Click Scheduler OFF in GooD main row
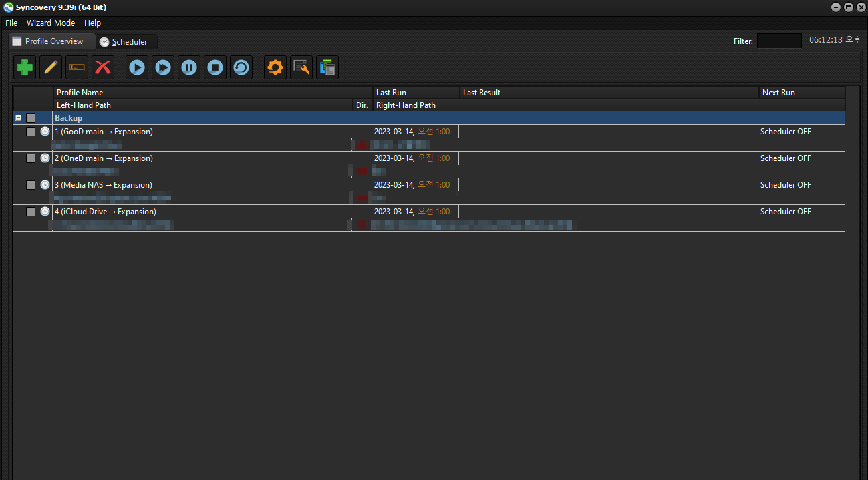 click(x=786, y=132)
